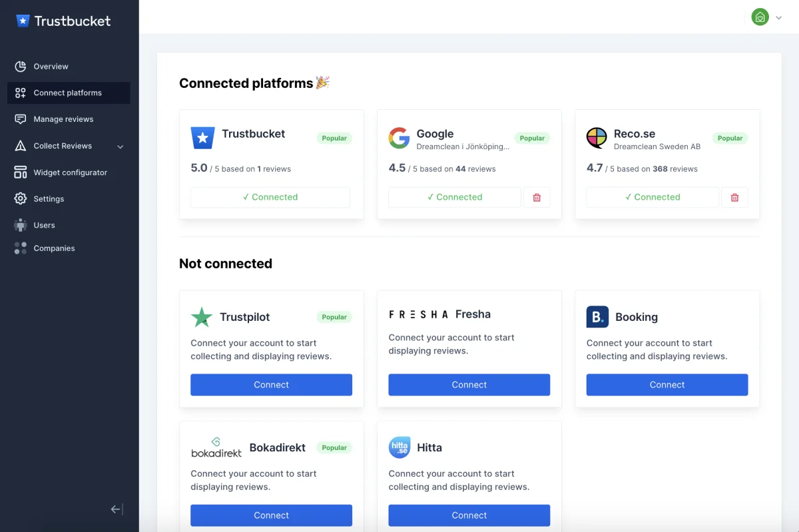Collapse the sidebar with arrow icon
This screenshot has width=799, height=532.
[x=117, y=509]
